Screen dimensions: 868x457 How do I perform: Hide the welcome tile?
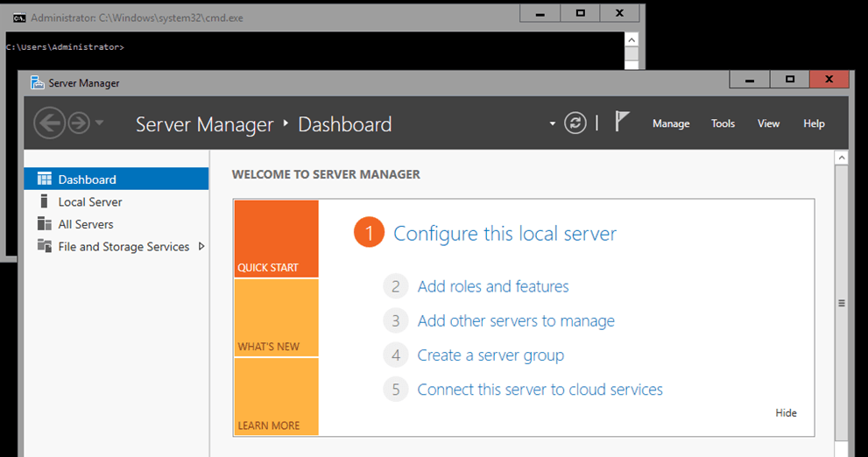(x=786, y=413)
